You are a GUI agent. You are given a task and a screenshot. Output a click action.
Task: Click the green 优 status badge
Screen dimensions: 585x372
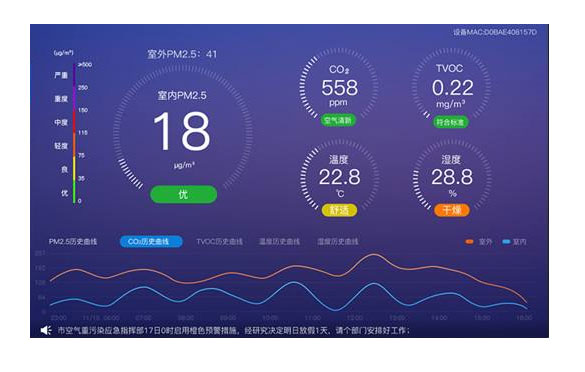tap(183, 194)
